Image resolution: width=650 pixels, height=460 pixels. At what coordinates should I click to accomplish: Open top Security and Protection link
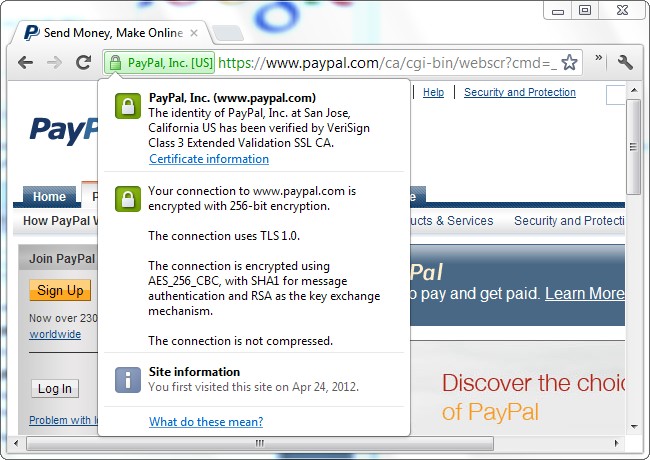click(520, 92)
